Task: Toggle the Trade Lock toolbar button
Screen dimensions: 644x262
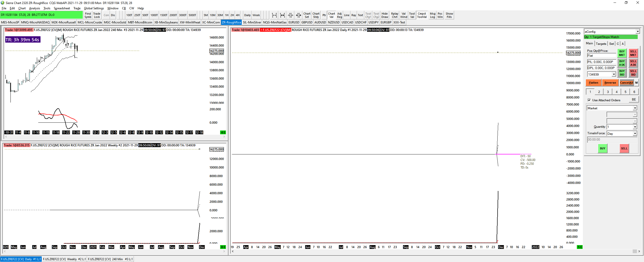Action: pyautogui.click(x=97, y=15)
